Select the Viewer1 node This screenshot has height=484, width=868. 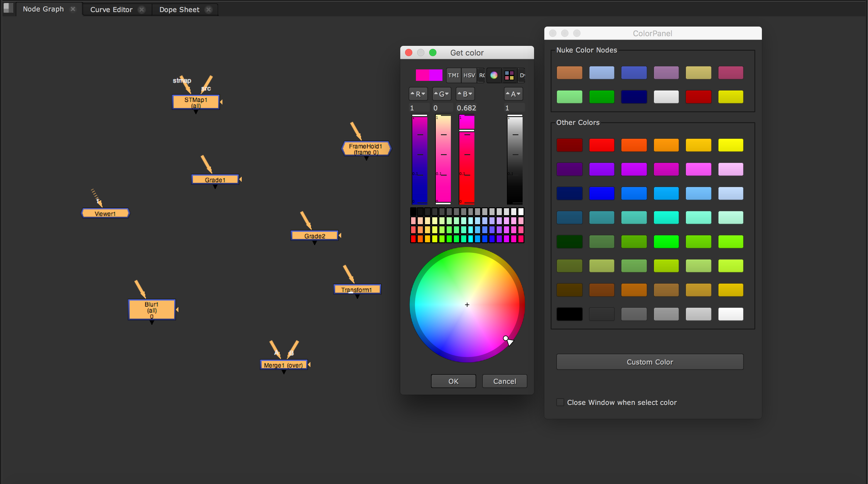click(x=105, y=214)
